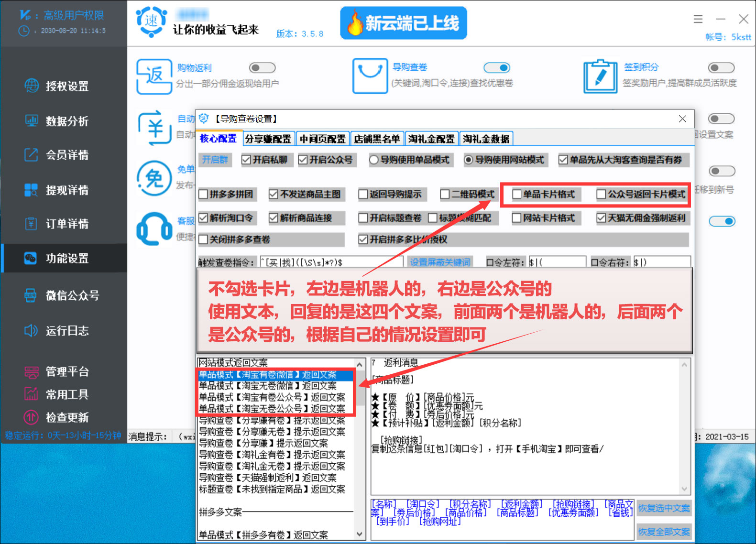Open the hamburger menu in title bar
The height and width of the screenshot is (544, 756).
698,19
